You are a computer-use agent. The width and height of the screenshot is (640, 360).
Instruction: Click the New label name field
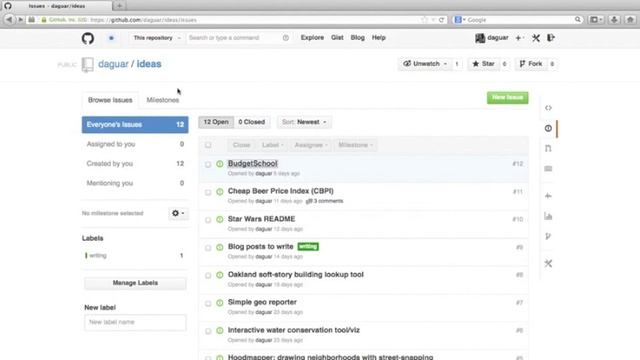pyautogui.click(x=135, y=322)
